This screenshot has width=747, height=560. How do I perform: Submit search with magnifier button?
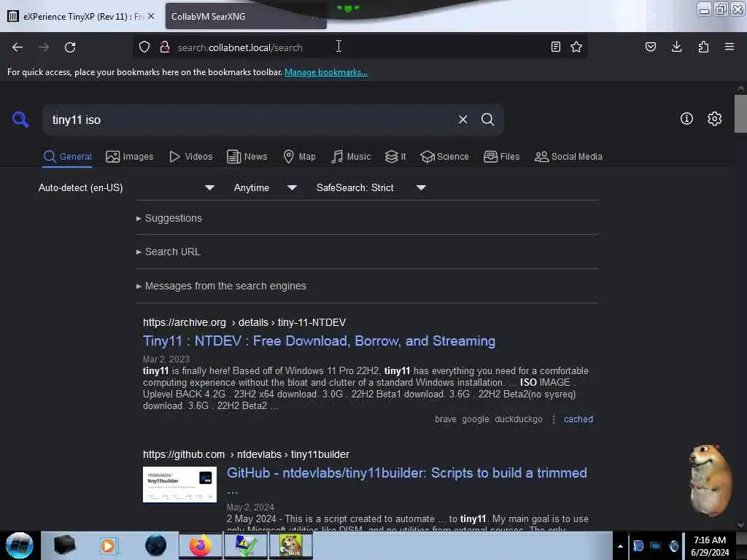tap(487, 120)
